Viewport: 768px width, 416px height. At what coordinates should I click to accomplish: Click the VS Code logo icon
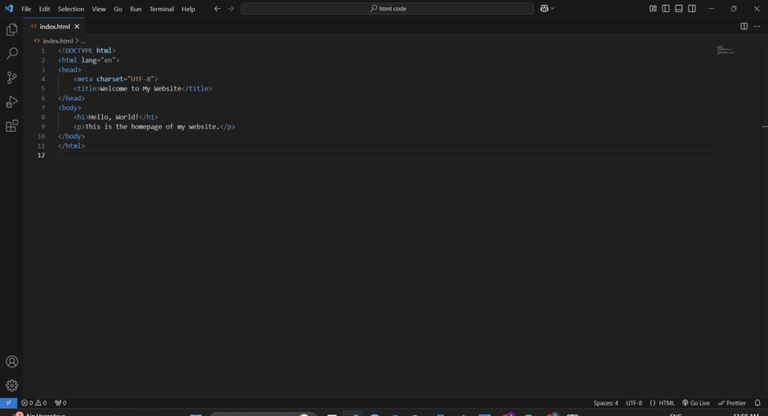point(9,9)
